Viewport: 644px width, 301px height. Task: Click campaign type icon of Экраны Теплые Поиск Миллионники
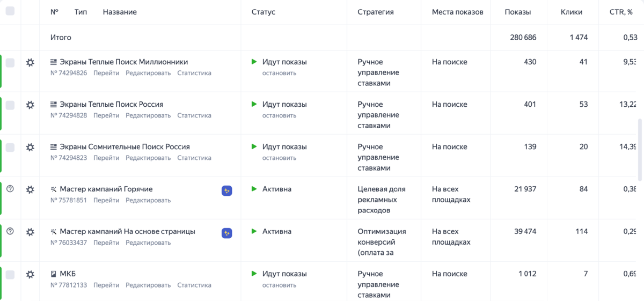point(54,62)
